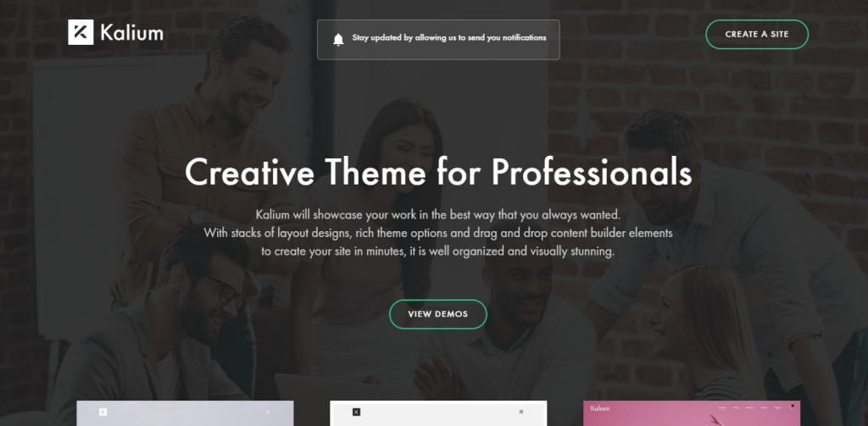The height and width of the screenshot is (426, 868).
Task: Click the Kalium wordmark in the header
Action: [x=131, y=33]
